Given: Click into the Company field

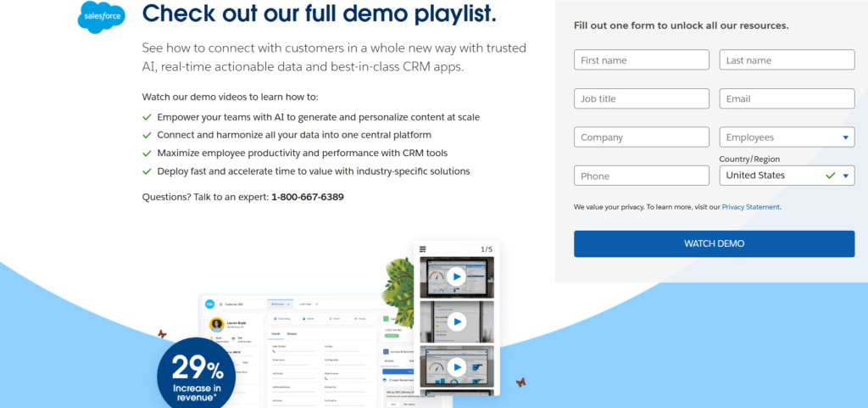Looking at the screenshot, I should click(x=641, y=137).
